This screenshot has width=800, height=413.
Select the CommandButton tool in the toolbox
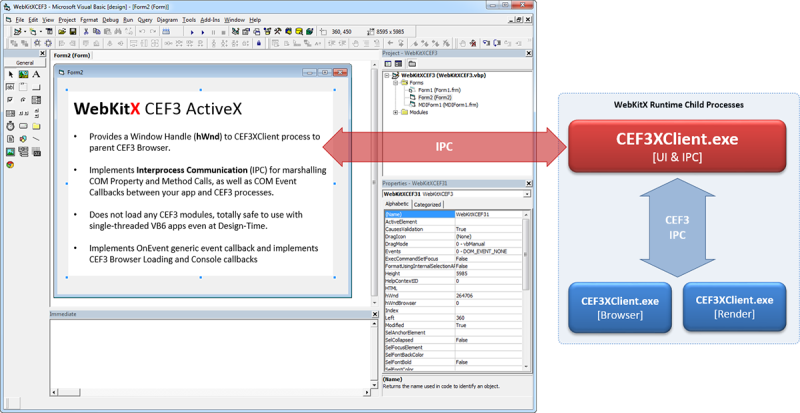[x=36, y=87]
